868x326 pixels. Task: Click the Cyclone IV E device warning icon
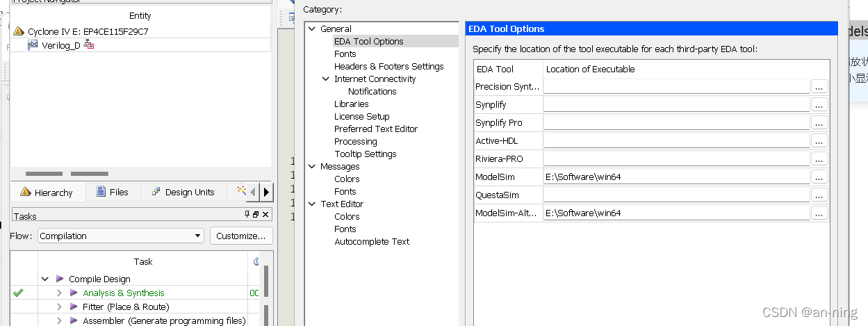(19, 31)
